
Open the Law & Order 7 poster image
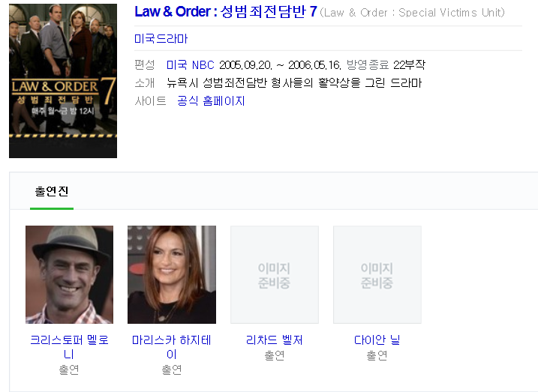click(63, 81)
